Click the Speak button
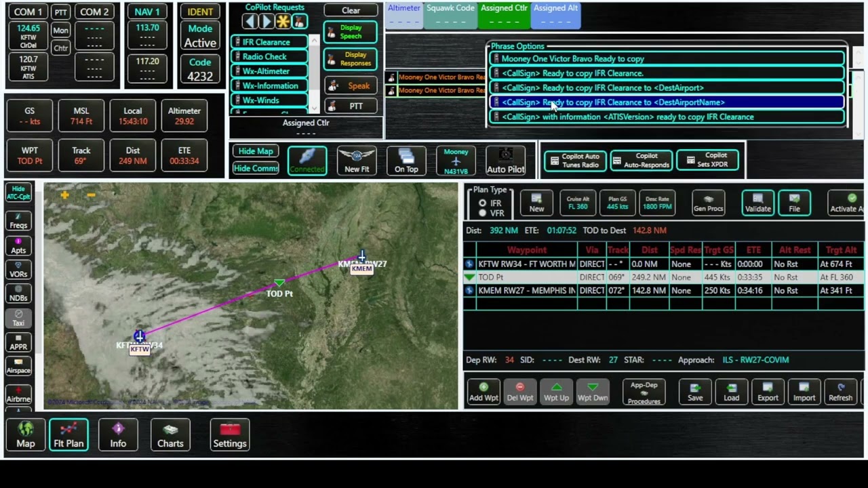The image size is (868, 488). 351,85
